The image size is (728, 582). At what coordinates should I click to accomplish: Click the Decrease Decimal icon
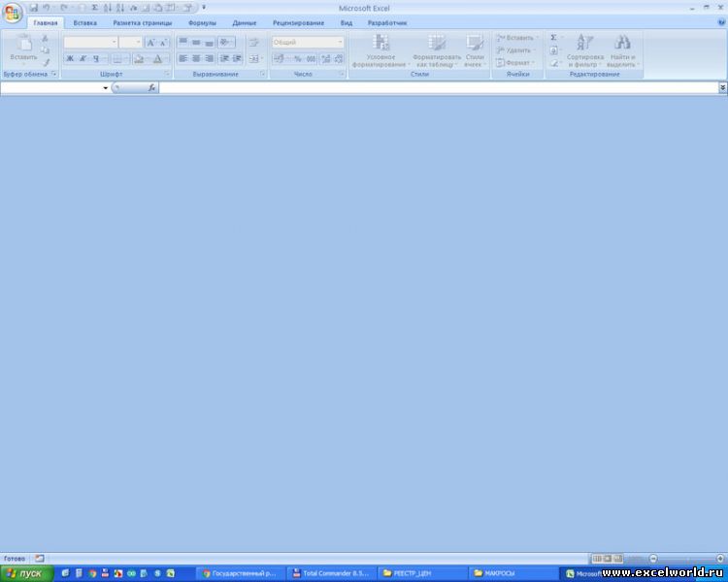[339, 58]
